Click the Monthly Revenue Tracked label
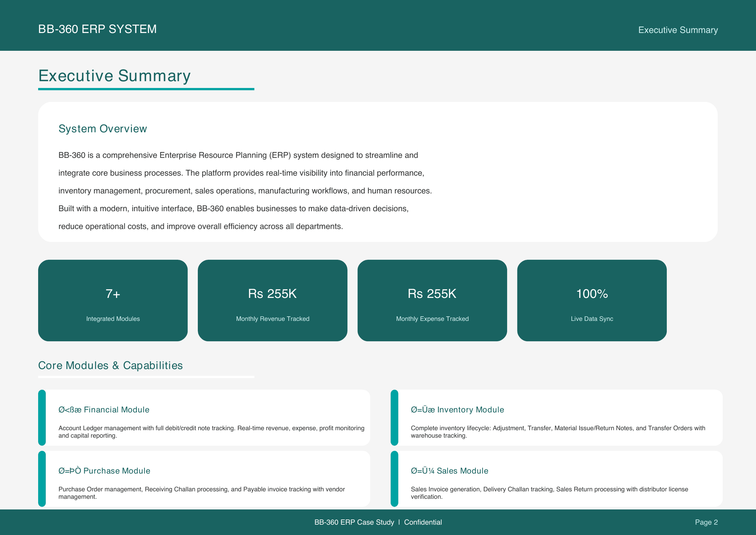 (272, 319)
